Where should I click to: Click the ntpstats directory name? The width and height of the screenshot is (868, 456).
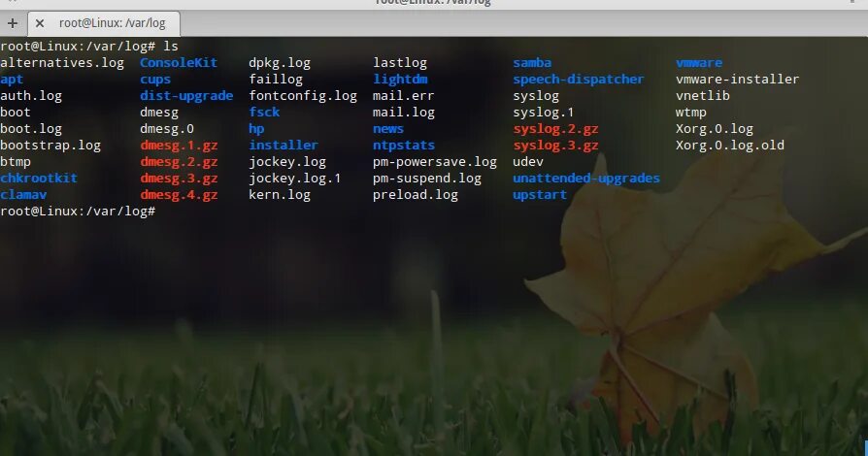pos(404,146)
